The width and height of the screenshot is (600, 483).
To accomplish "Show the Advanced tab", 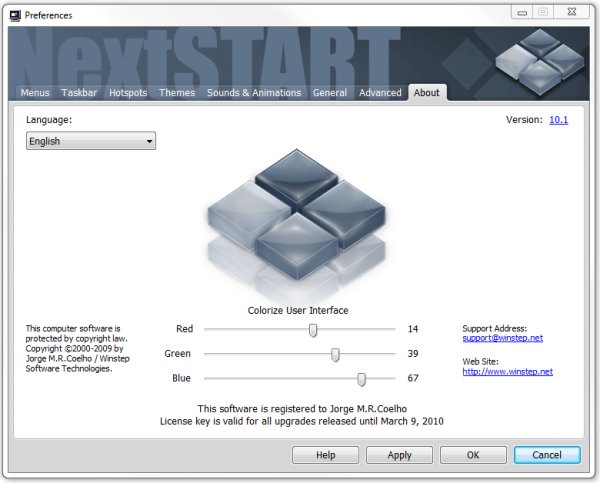I will pyautogui.click(x=380, y=93).
